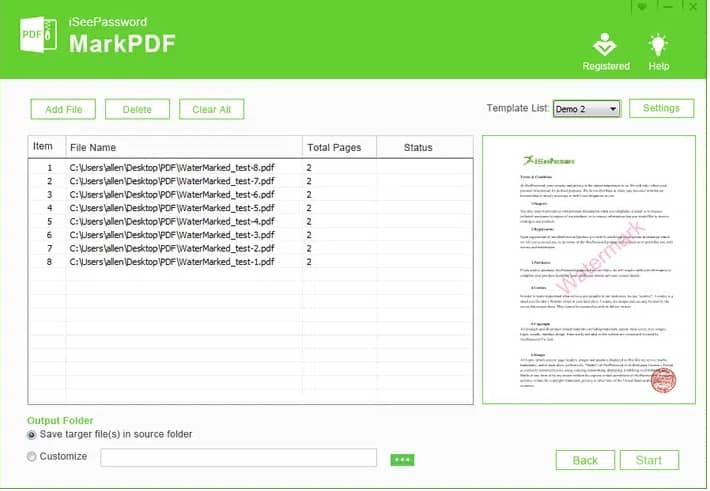Image resolution: width=710 pixels, height=491 pixels.
Task: Click the Registered icon in header
Action: pyautogui.click(x=605, y=52)
